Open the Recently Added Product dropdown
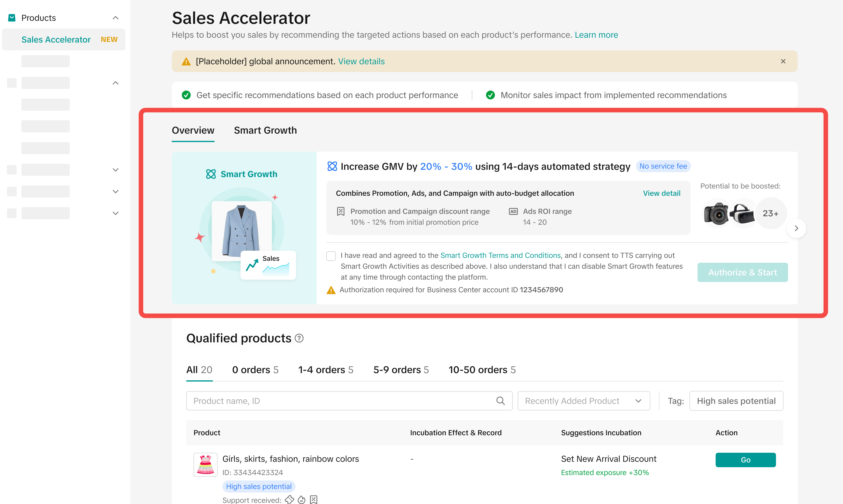 tap(583, 401)
